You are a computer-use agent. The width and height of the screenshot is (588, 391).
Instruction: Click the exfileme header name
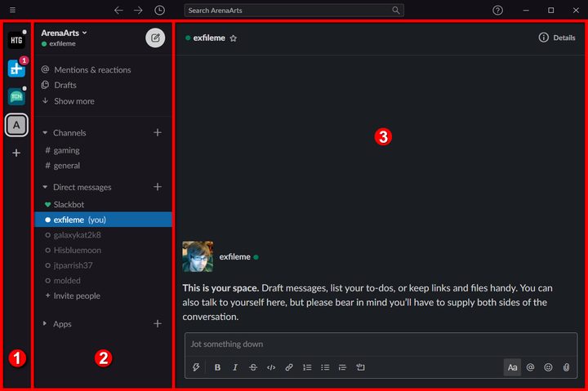pyautogui.click(x=209, y=38)
